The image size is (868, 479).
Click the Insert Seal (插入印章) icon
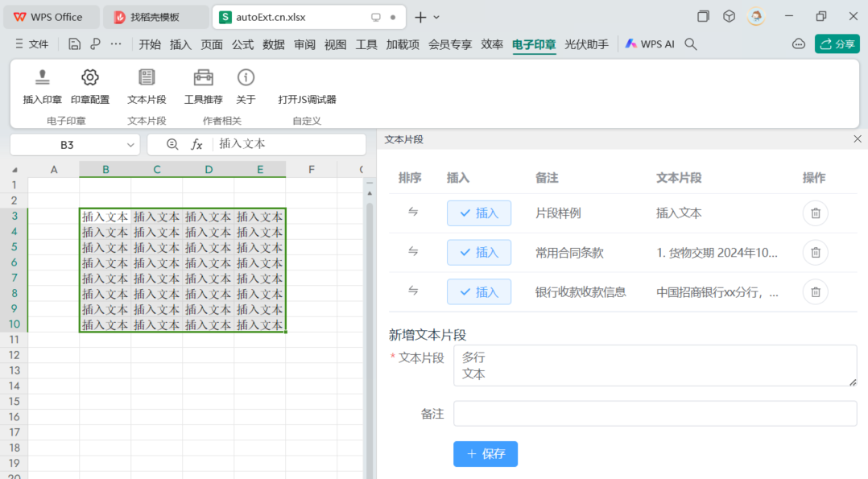[43, 78]
